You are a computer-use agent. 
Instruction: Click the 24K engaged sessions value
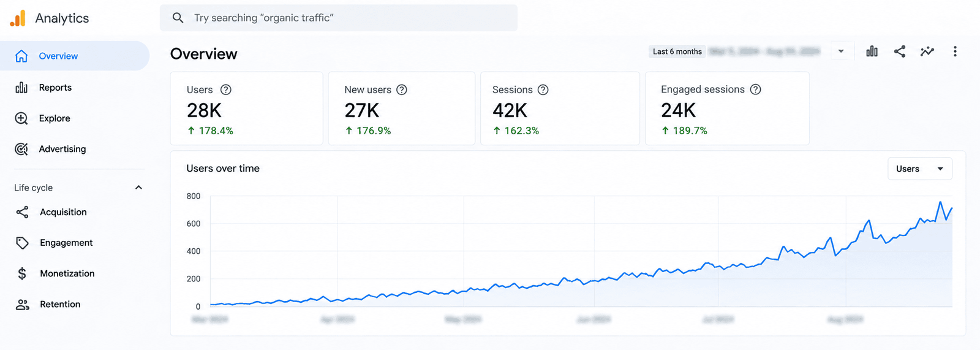click(678, 110)
